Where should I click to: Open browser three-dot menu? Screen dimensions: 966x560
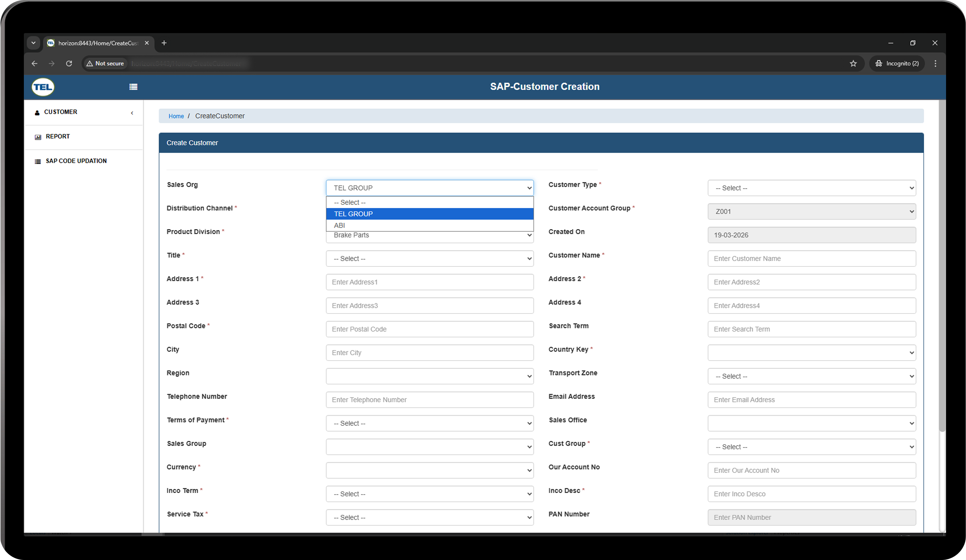[x=935, y=64]
